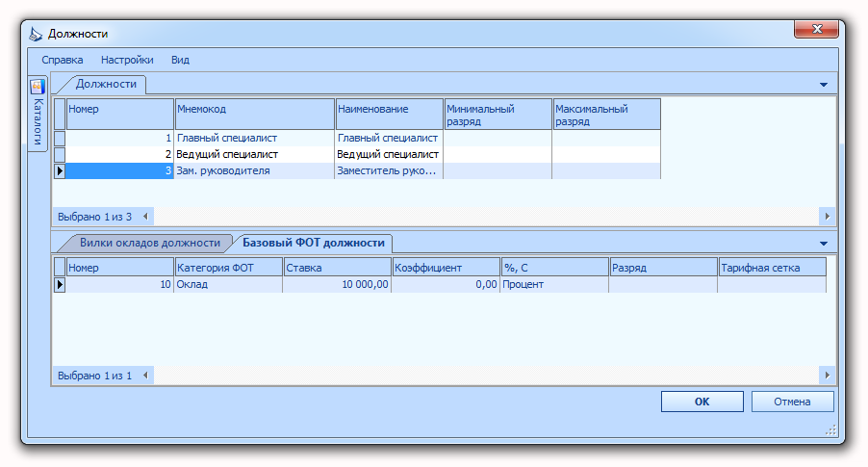Click 'Выбрано 1 из 1' status text

click(x=94, y=376)
